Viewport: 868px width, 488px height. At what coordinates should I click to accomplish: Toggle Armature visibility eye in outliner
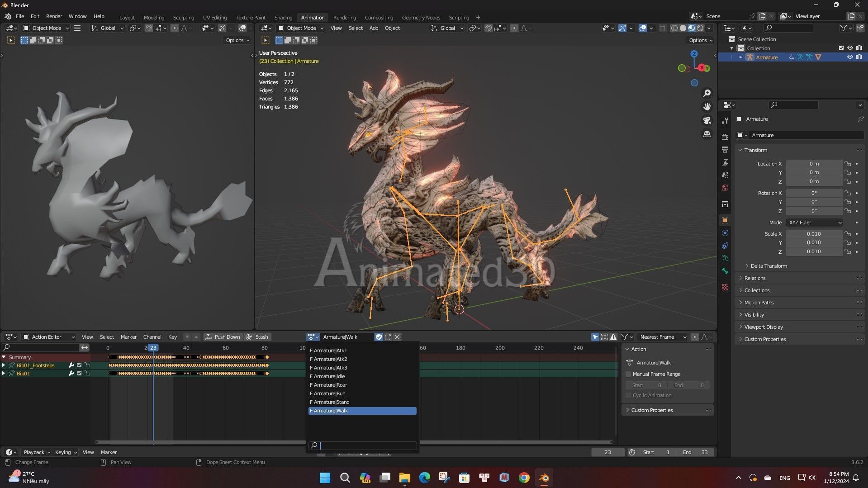click(x=850, y=57)
